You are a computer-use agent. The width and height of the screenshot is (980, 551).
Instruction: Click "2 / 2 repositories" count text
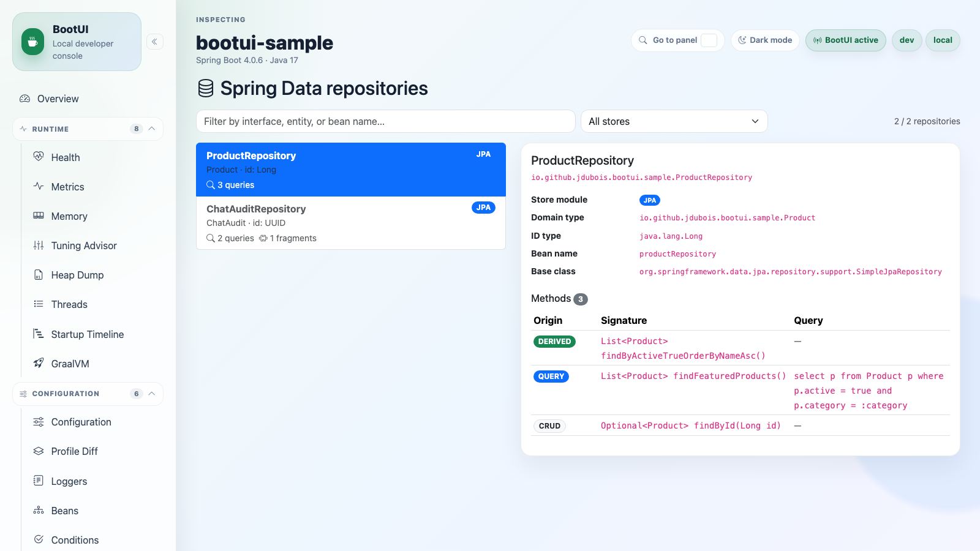(927, 121)
